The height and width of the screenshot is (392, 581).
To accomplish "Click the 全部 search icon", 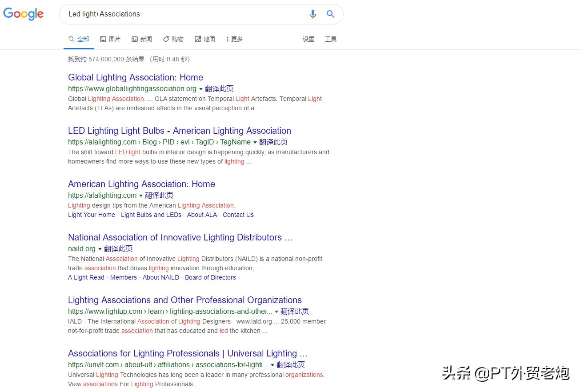I will click(x=70, y=39).
